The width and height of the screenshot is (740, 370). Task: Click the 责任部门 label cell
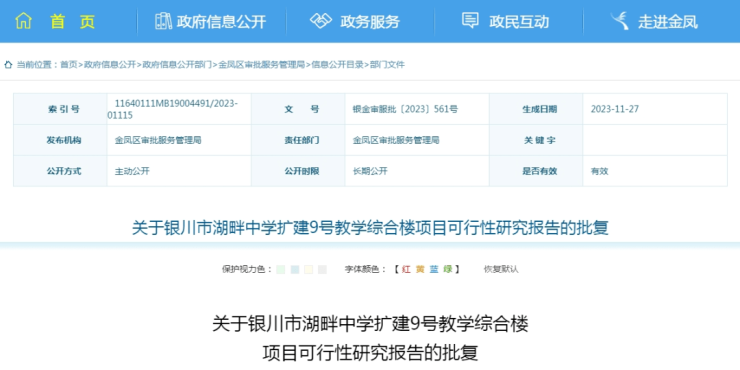(x=298, y=140)
